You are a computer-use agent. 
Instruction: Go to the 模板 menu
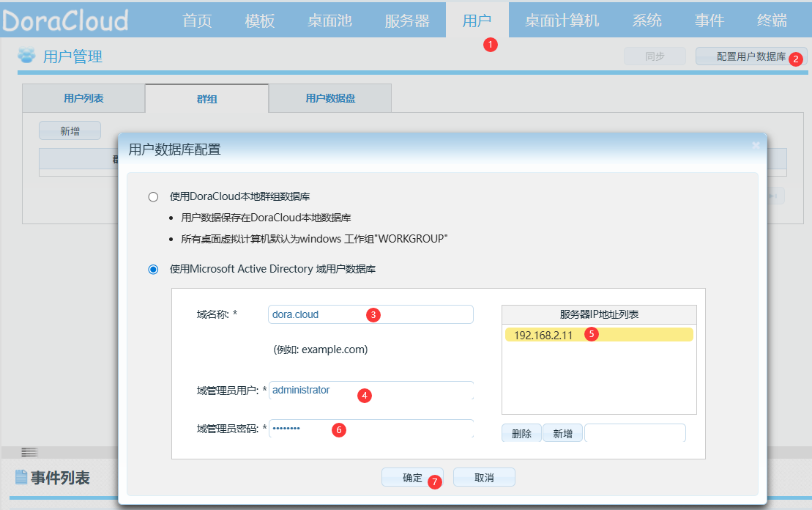[260, 21]
